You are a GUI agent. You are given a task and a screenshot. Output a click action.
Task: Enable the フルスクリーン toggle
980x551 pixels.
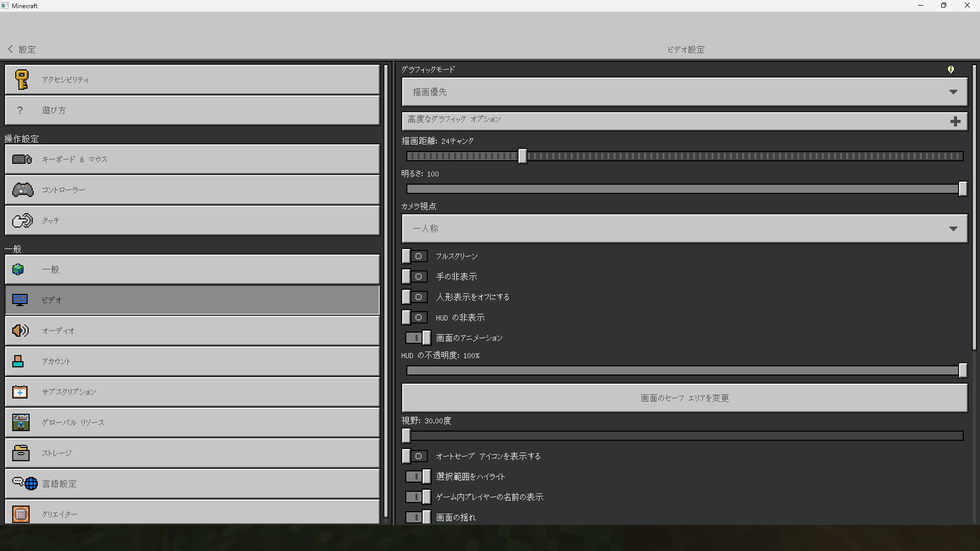(414, 256)
